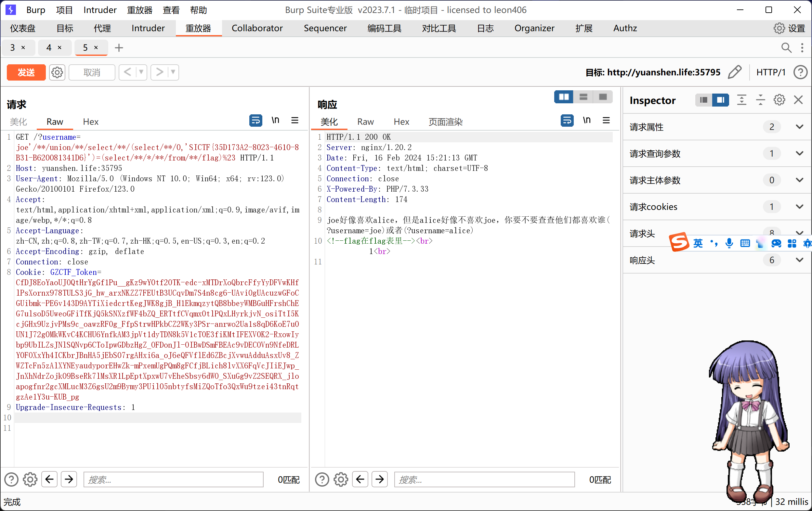812x511 pixels.
Task: Go to previous request in history
Action: (x=127, y=72)
